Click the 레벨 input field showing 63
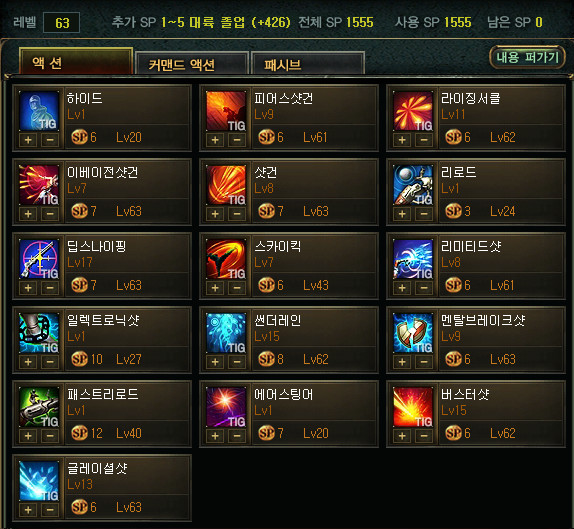The image size is (574, 529). [61, 23]
